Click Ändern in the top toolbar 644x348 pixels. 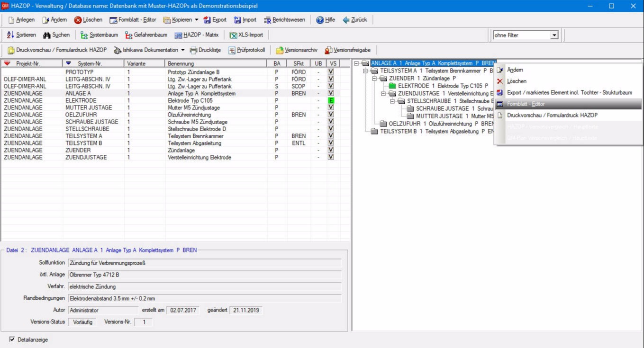(x=54, y=20)
